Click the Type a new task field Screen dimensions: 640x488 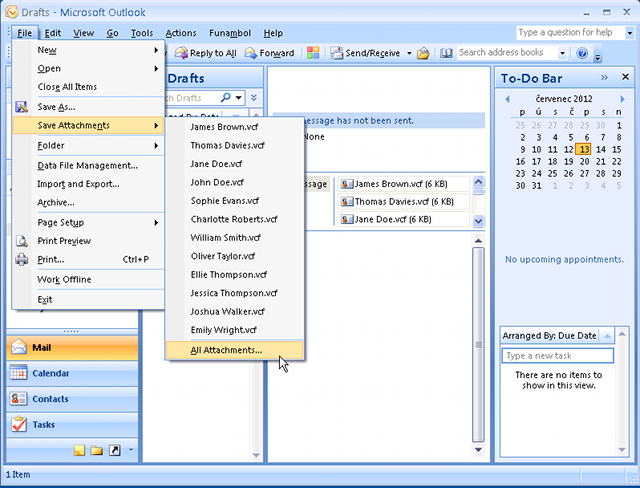pos(558,356)
